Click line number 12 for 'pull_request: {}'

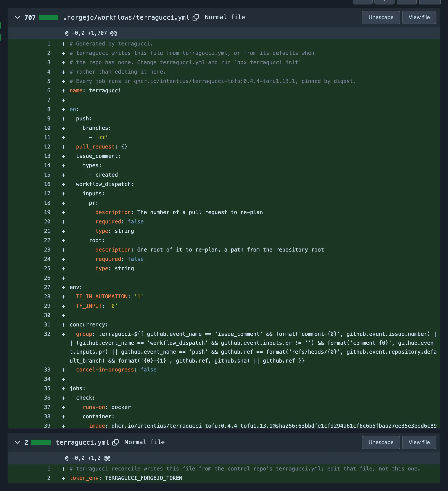click(x=47, y=147)
